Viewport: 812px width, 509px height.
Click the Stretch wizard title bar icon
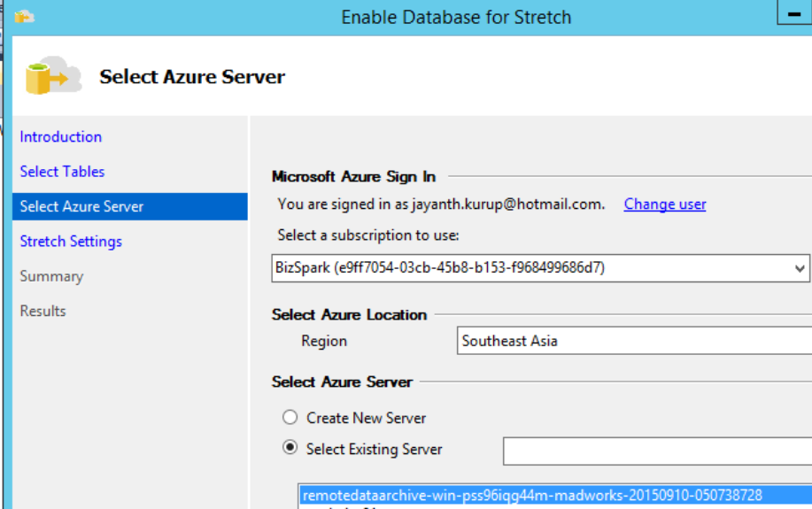pyautogui.click(x=24, y=17)
